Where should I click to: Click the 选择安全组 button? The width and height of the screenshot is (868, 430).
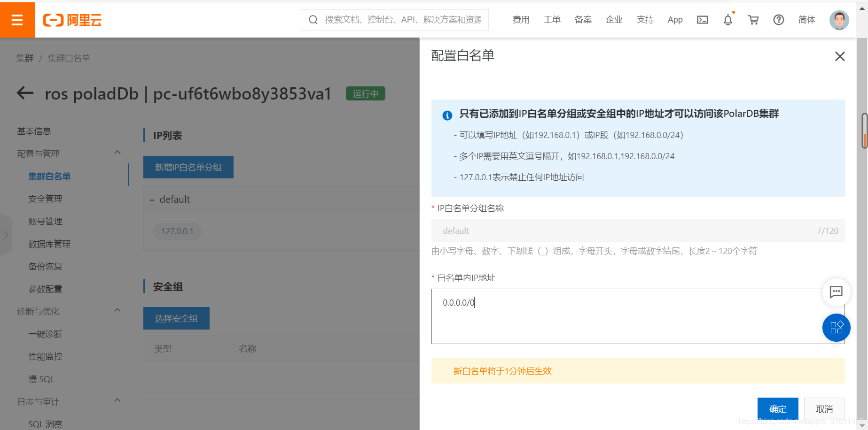pos(176,318)
